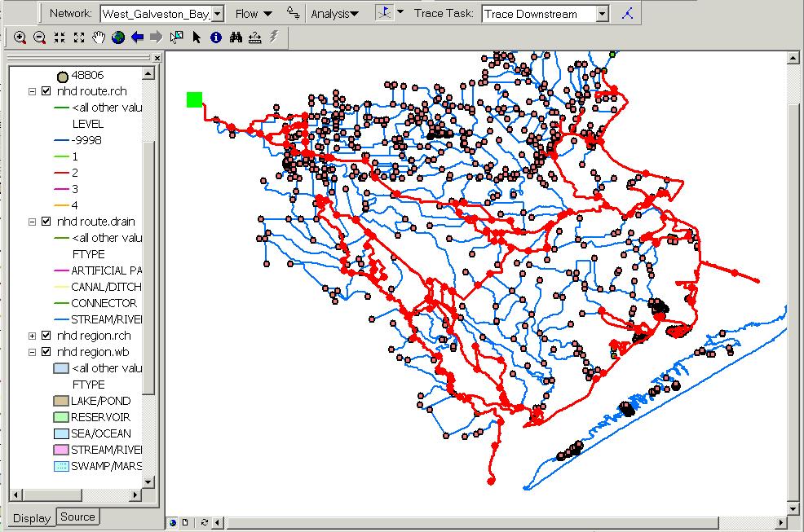Viewport: 804px width, 532px height.
Task: Toggle nhd route.drain layer visibility
Action: click(x=46, y=222)
